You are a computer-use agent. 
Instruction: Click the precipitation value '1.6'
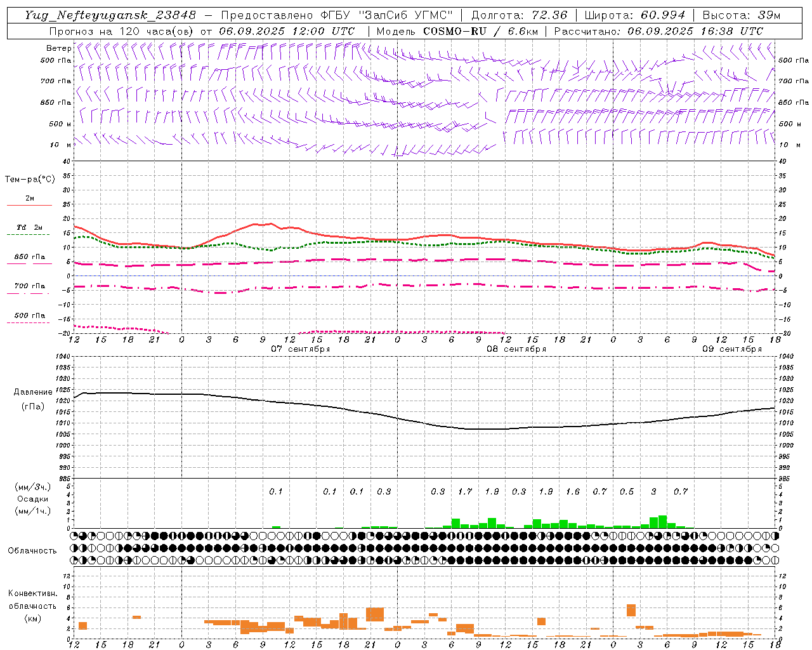point(573,491)
